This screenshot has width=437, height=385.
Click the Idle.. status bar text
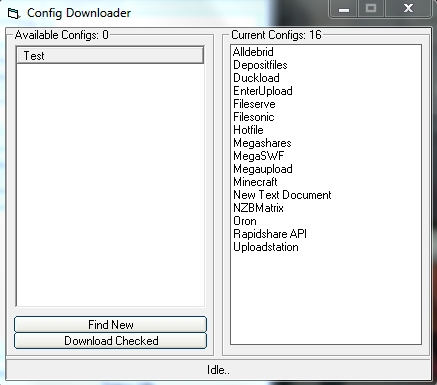(218, 370)
